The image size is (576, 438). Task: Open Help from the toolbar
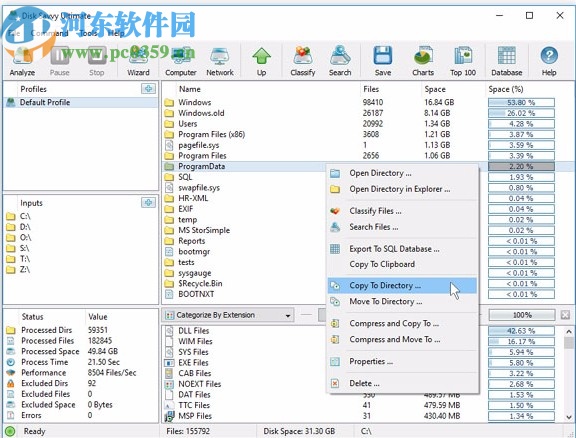click(x=549, y=61)
